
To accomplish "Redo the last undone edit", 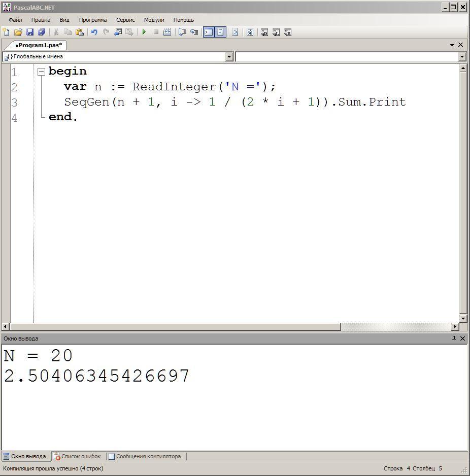I will pyautogui.click(x=106, y=32).
